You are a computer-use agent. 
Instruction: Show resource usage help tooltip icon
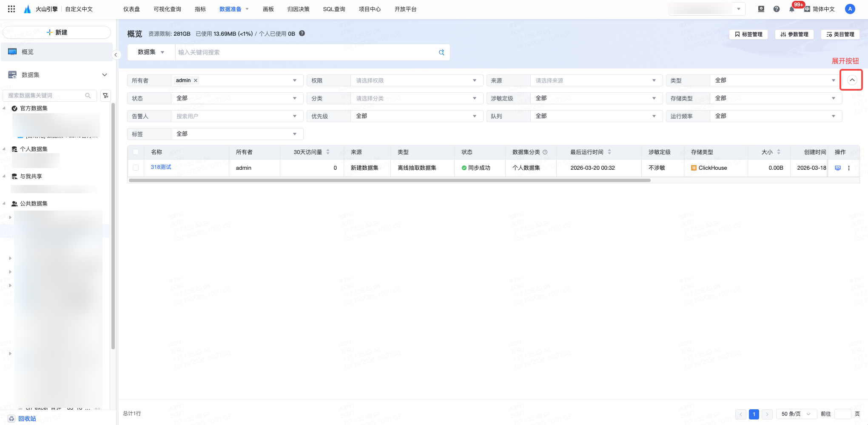(x=302, y=34)
